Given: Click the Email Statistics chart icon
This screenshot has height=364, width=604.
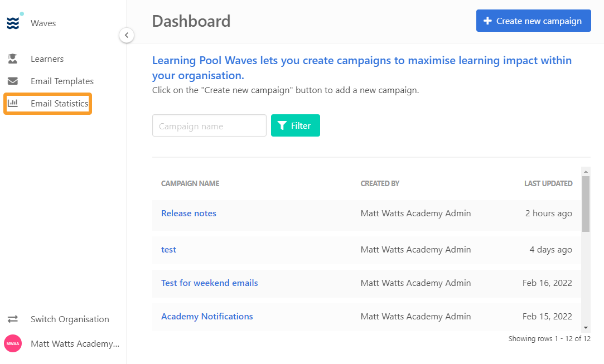Looking at the screenshot, I should [x=13, y=103].
